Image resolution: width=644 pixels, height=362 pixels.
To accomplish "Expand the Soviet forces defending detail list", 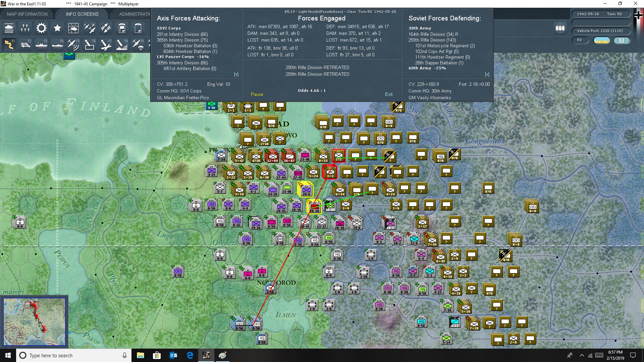I will (487, 74).
